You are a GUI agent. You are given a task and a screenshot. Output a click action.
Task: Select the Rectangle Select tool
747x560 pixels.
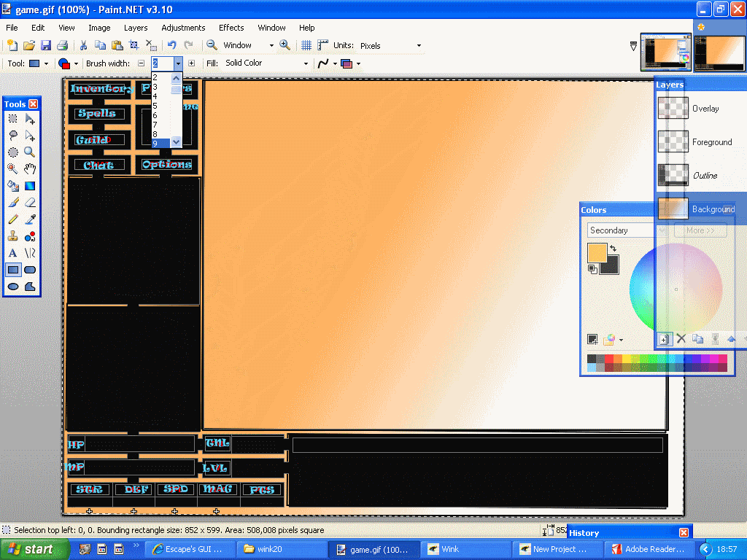(x=13, y=119)
